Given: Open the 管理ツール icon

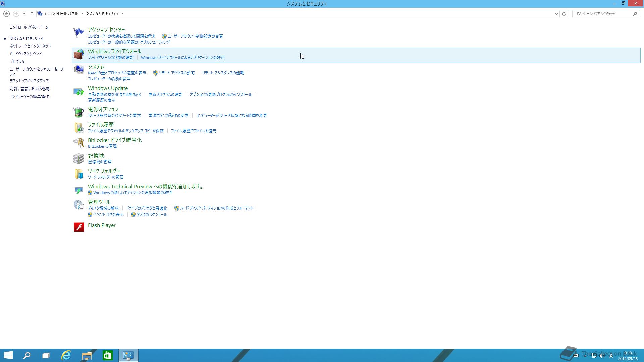Looking at the screenshot, I should (x=78, y=205).
